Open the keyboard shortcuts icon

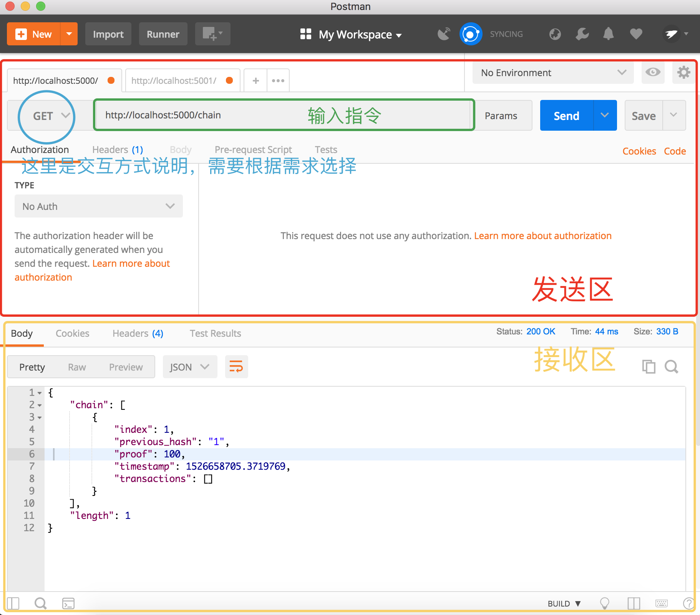(662, 603)
